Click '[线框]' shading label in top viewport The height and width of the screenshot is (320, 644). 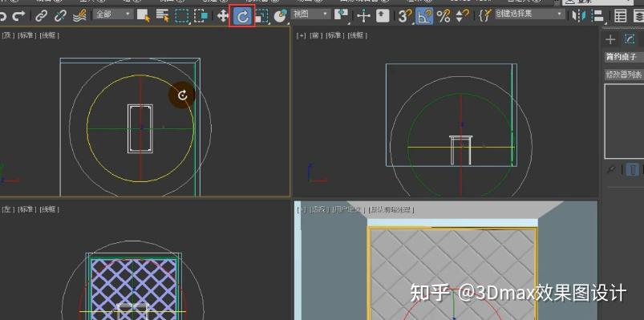pos(49,36)
